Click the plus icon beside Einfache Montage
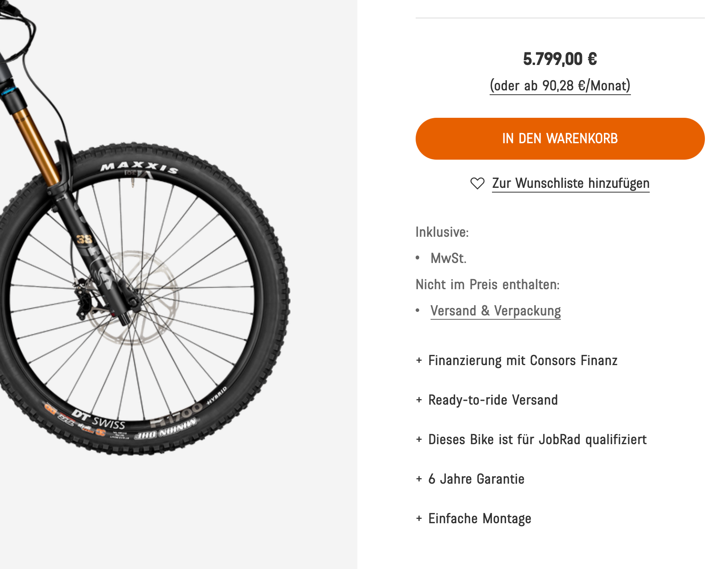728x569 pixels. [x=419, y=519]
